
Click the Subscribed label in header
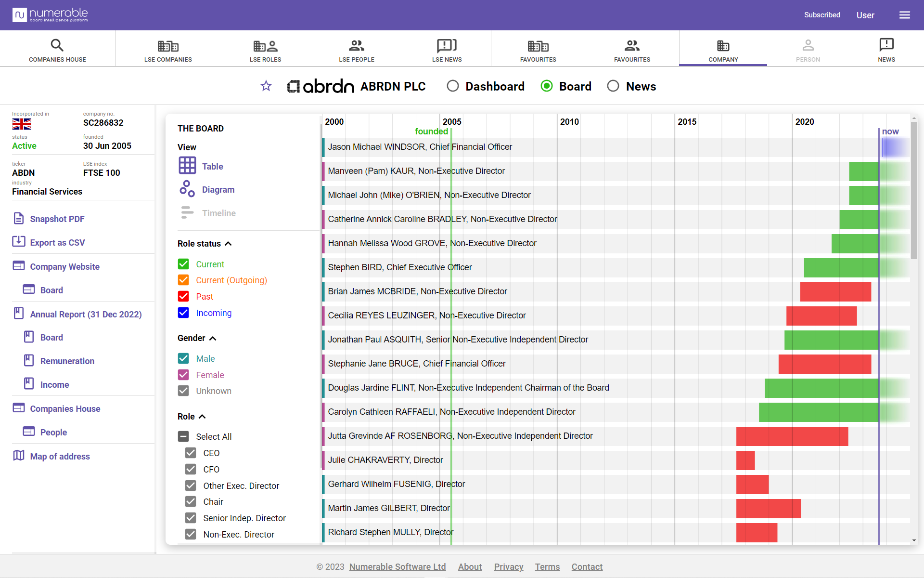(822, 15)
